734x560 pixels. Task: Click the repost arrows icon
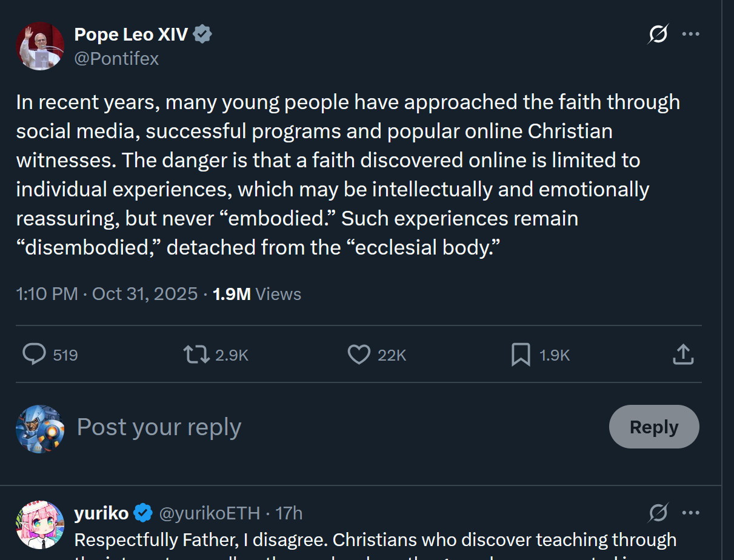196,354
